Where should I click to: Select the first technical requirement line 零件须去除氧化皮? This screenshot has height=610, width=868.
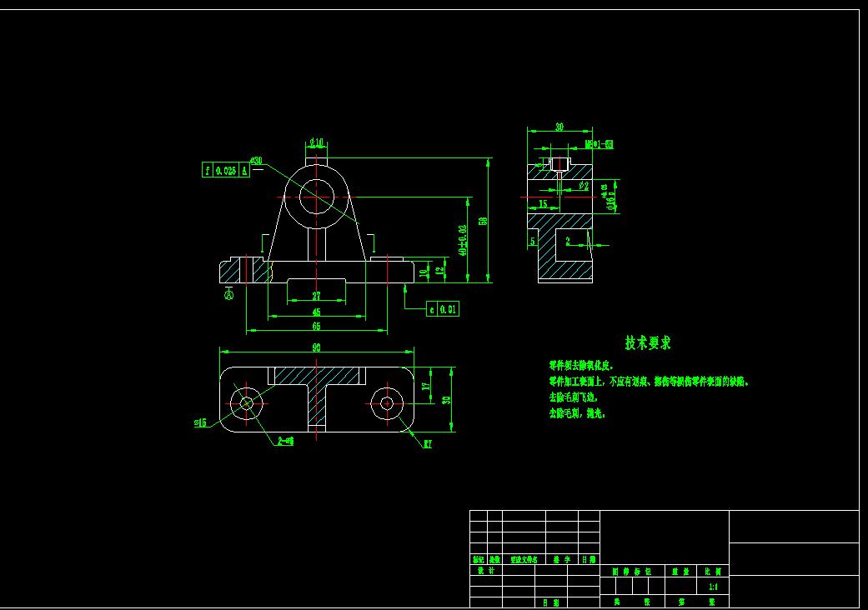tap(581, 366)
